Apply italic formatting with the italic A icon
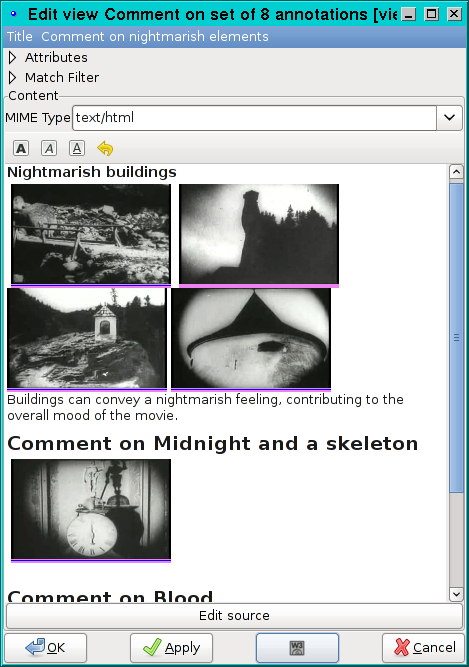Screen dimensions: 469x667 click(49, 148)
